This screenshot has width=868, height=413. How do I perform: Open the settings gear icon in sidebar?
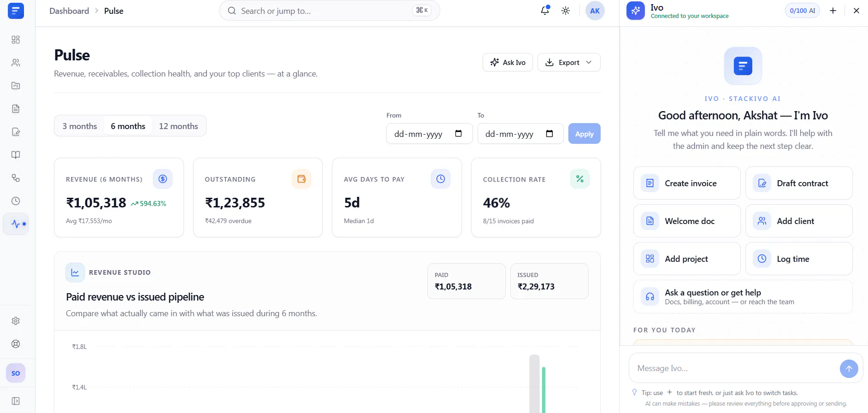[16, 321]
